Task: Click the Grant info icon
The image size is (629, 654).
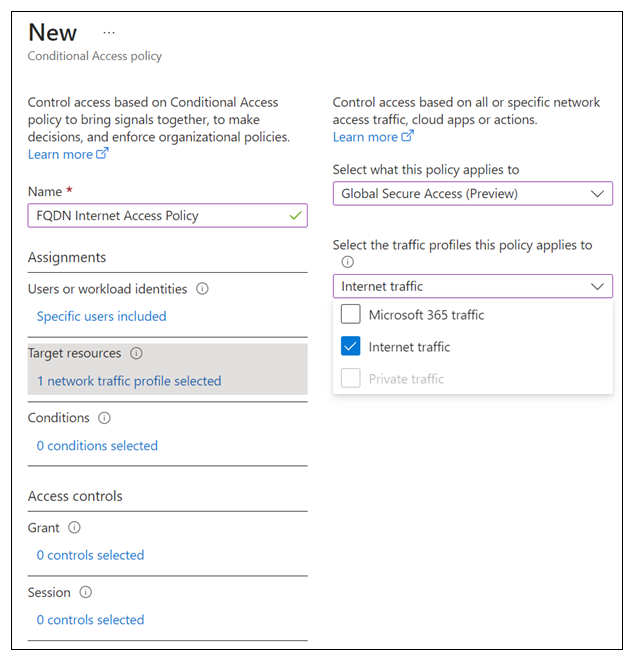Action: click(x=74, y=528)
